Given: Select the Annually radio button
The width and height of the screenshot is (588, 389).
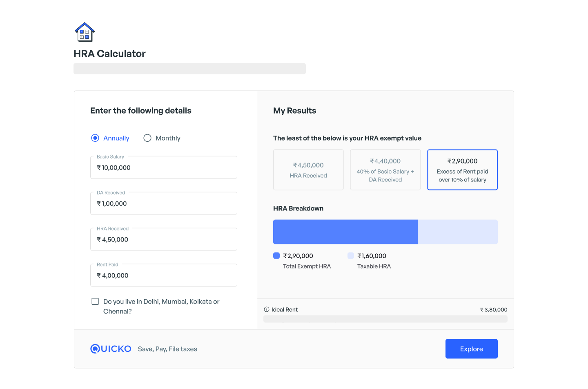Looking at the screenshot, I should (95, 138).
